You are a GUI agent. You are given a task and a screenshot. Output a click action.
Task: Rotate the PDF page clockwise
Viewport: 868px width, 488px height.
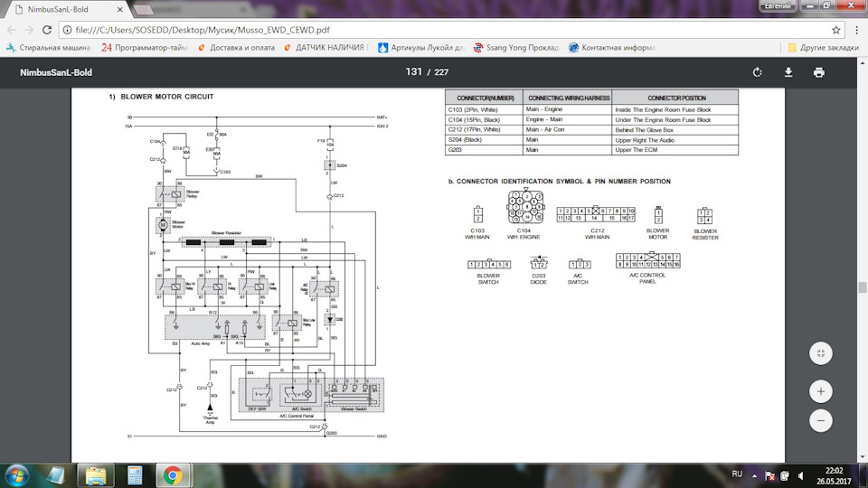[757, 72]
